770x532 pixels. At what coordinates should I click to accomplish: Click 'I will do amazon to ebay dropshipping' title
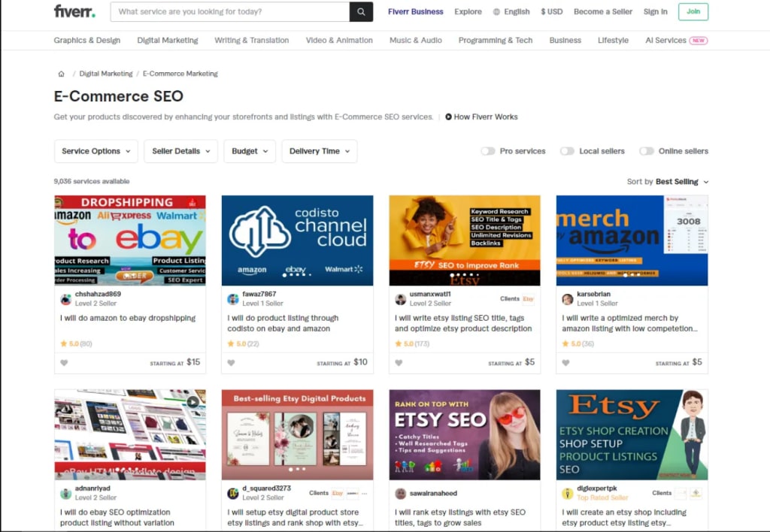(128, 318)
